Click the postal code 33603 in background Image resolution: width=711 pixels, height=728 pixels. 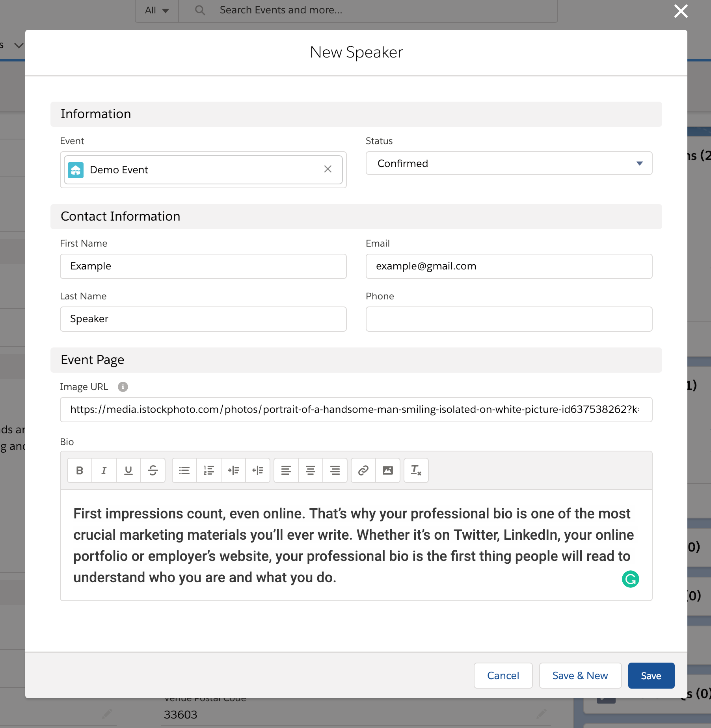point(181,715)
